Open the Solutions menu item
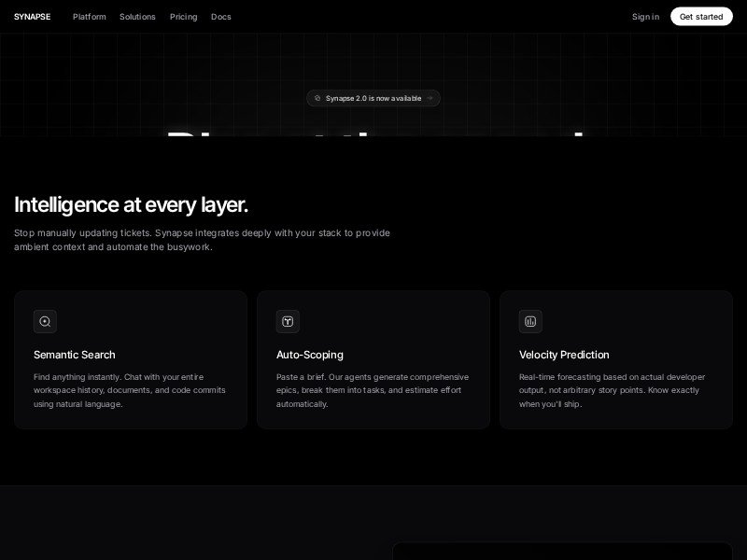The width and height of the screenshot is (747, 560). tap(137, 17)
